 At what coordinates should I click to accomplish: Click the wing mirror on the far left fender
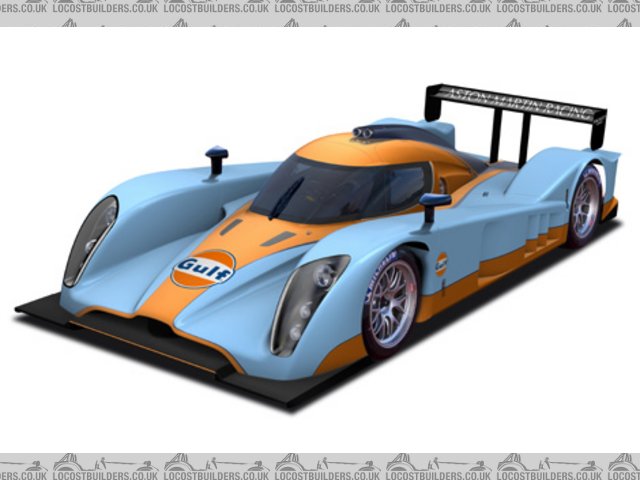[x=216, y=156]
